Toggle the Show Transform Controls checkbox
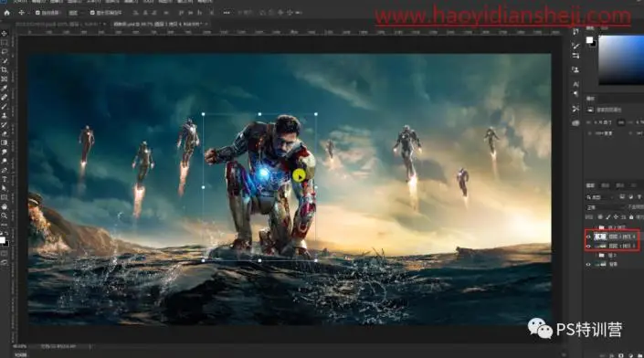This screenshot has width=644, height=358. pos(92,13)
